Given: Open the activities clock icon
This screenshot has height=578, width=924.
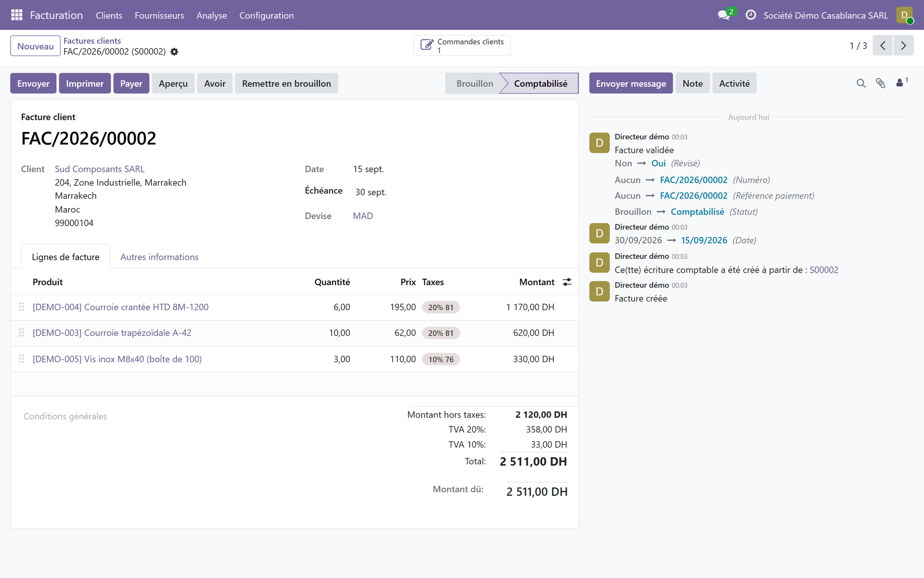Looking at the screenshot, I should pyautogui.click(x=750, y=15).
